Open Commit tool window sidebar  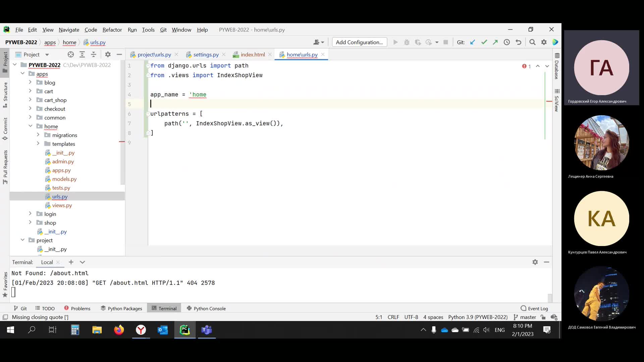[x=5, y=129]
